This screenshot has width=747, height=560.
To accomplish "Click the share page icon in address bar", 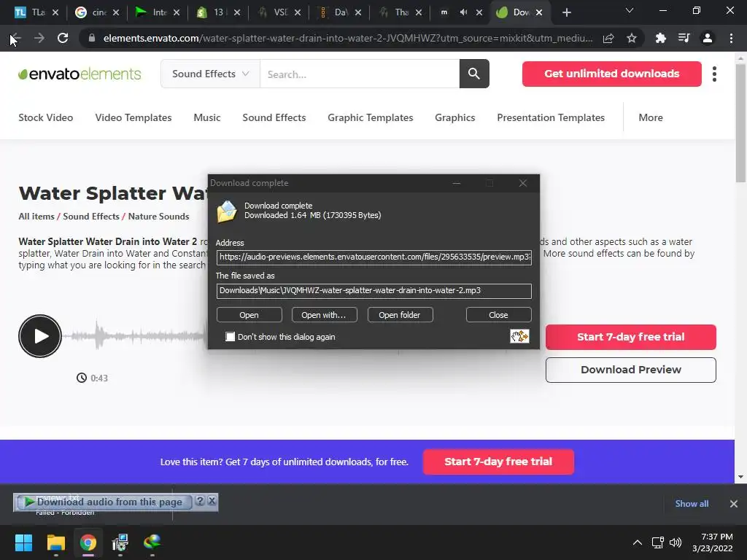I will tap(608, 38).
